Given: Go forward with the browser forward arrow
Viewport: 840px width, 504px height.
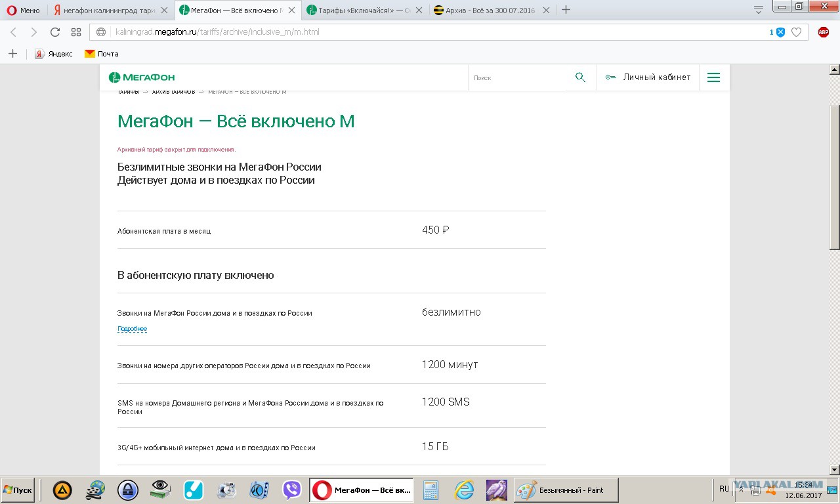Looking at the screenshot, I should coord(34,32).
